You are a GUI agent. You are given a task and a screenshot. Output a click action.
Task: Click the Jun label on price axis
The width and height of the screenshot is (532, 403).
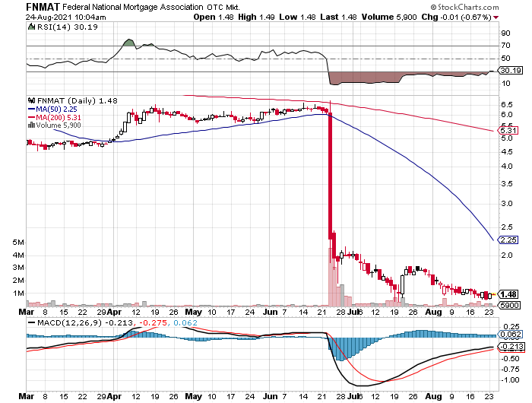pyautogui.click(x=271, y=312)
